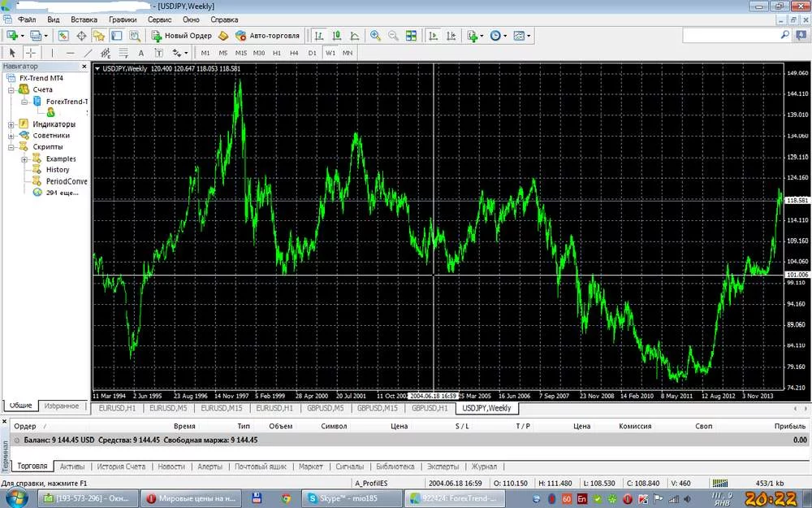Click the text label 'A' tool
Viewport: 812px width, 508px height.
click(x=140, y=53)
